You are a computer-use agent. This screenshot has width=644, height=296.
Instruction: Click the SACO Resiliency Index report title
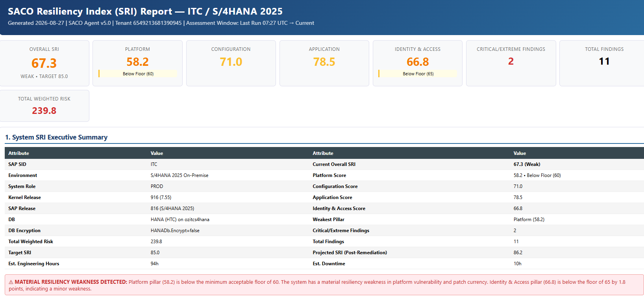click(145, 11)
